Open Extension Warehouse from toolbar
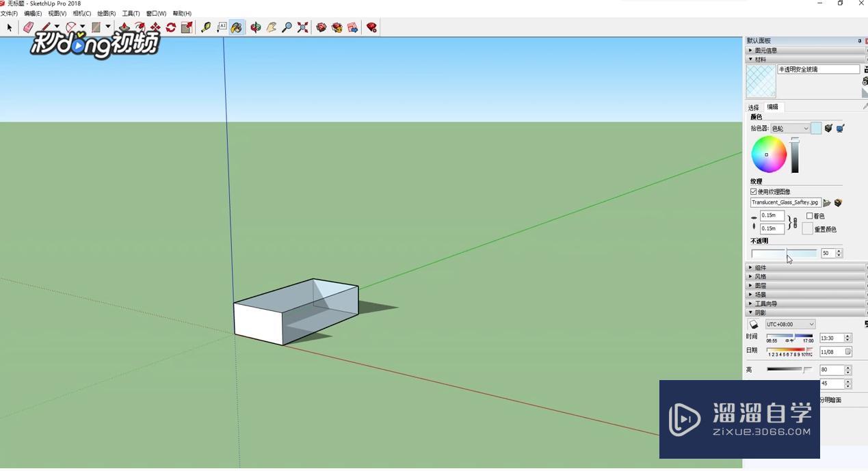The width and height of the screenshot is (868, 471). (337, 27)
